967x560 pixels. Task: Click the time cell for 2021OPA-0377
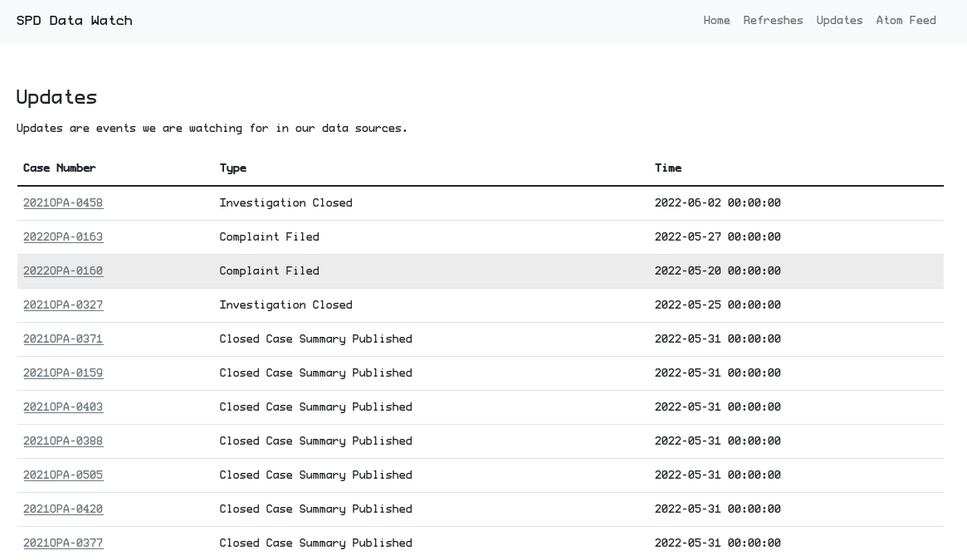tap(717, 542)
